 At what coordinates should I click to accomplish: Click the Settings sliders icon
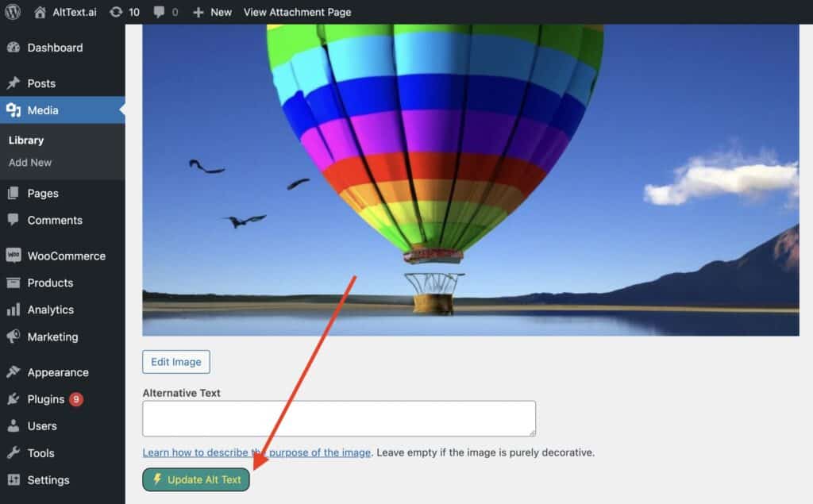[x=13, y=479]
